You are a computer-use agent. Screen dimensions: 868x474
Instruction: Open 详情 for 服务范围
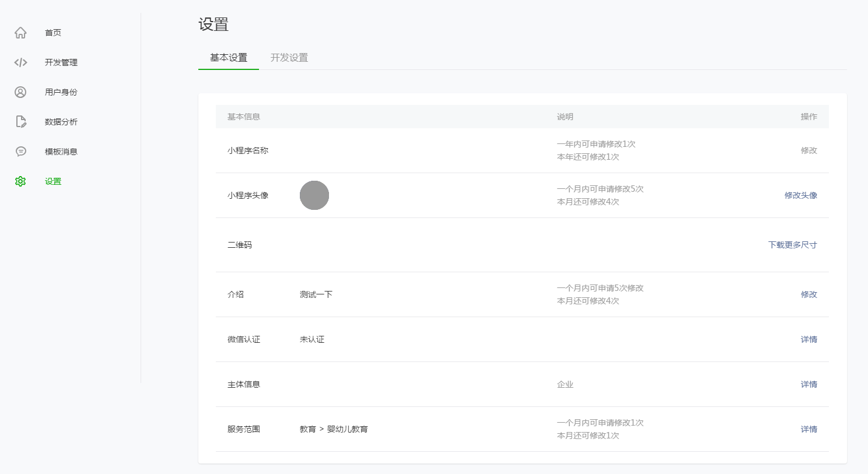[808, 429]
